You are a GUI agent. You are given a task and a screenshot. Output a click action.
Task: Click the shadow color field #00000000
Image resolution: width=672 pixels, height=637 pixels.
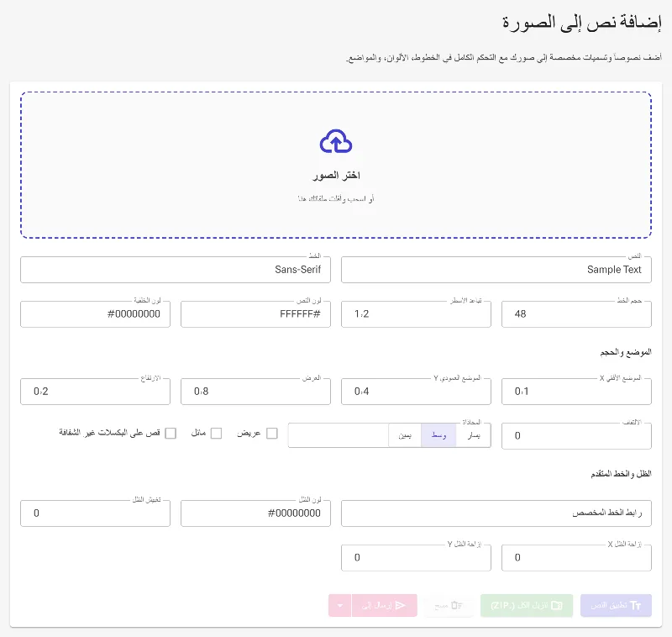255,513
